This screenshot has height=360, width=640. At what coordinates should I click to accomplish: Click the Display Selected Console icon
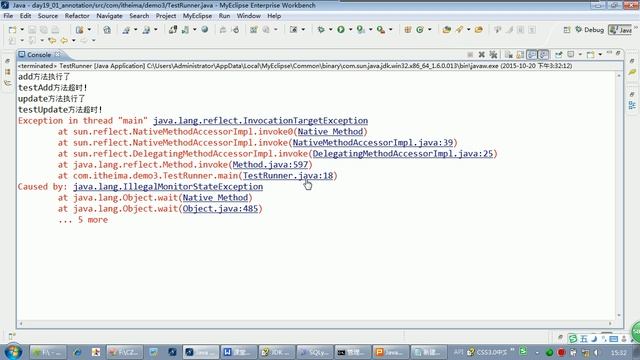coord(571,54)
